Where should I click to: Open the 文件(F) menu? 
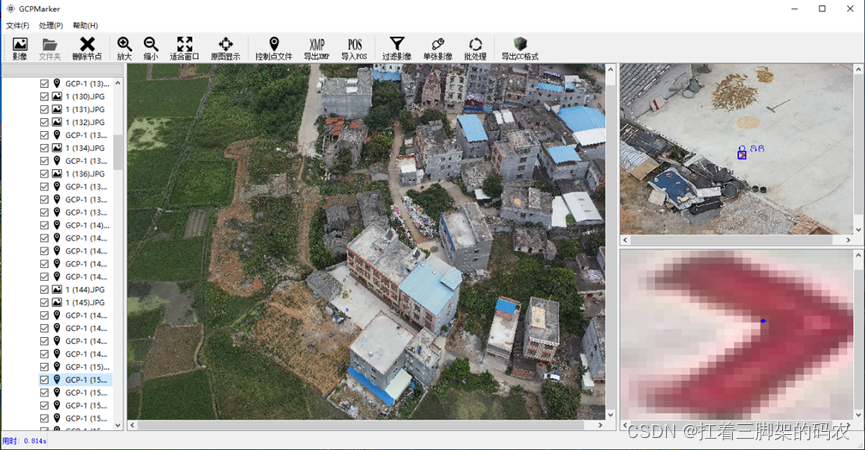[x=18, y=25]
